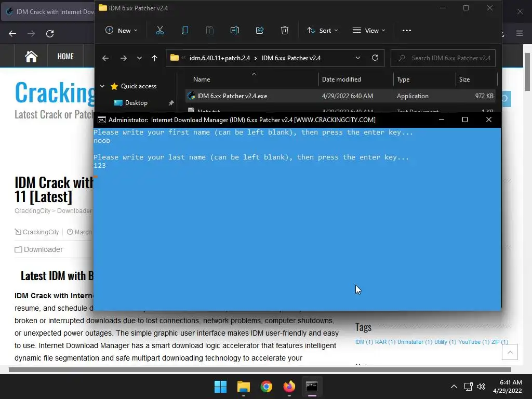Viewport: 532px width, 399px height.
Task: Click the Utility (1) tag link
Action: [445, 342]
